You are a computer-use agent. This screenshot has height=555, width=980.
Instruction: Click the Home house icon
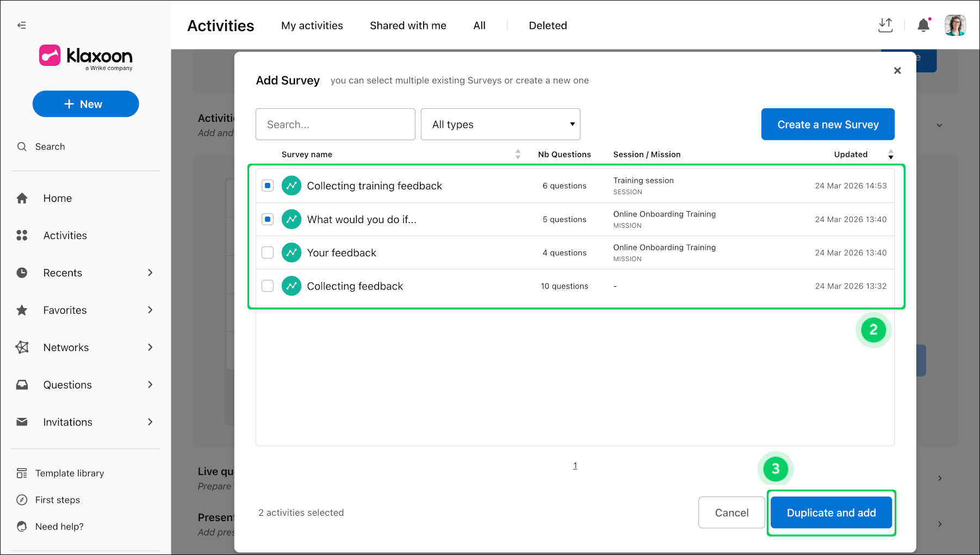22,198
